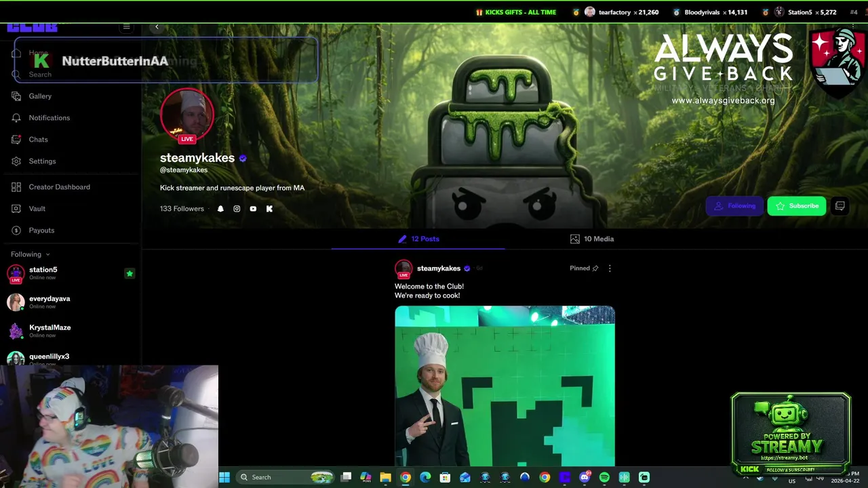The width and height of the screenshot is (868, 488).
Task: Open Notifications bell in sidebar
Action: (x=16, y=118)
